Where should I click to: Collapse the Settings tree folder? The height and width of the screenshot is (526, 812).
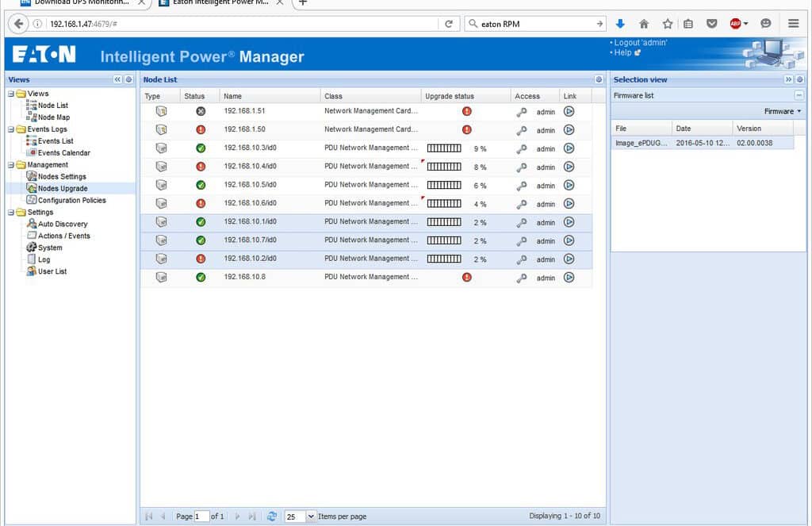pos(11,213)
